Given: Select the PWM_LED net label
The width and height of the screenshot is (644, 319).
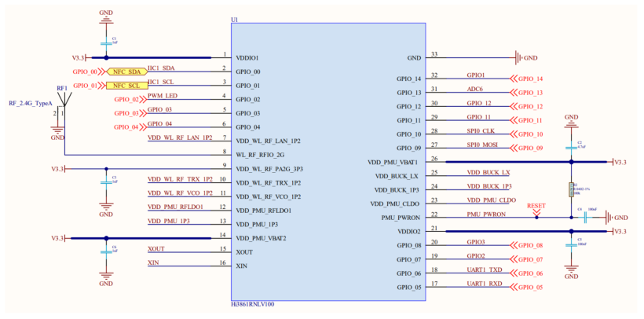Looking at the screenshot, I should coord(163,96).
